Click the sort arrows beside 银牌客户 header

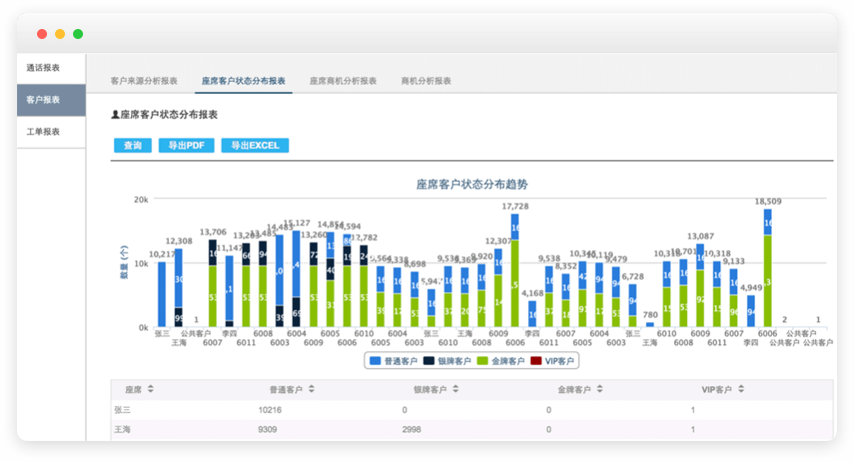tap(453, 389)
